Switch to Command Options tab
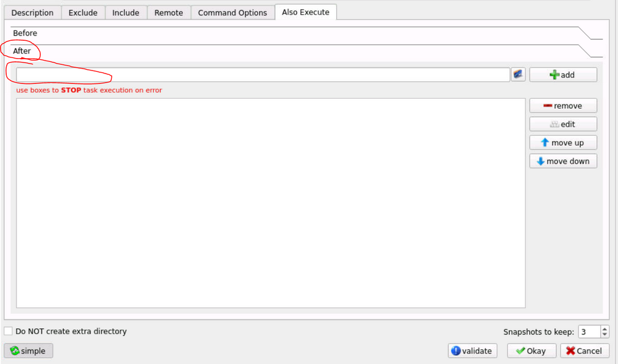The image size is (618, 364). coord(232,12)
